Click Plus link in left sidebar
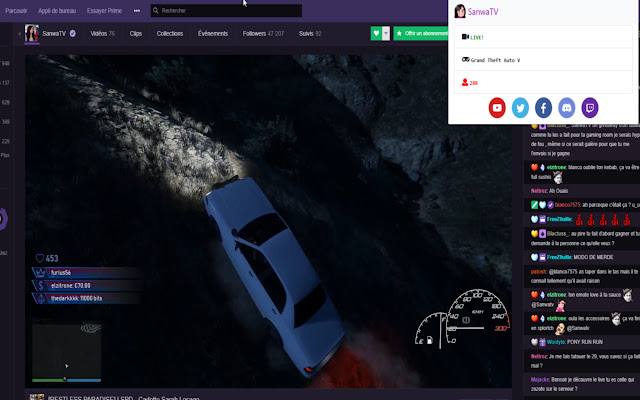 point(5,155)
